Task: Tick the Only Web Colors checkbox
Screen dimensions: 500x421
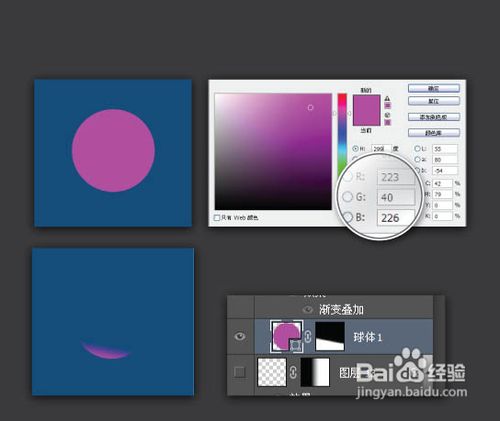Action: [217, 218]
